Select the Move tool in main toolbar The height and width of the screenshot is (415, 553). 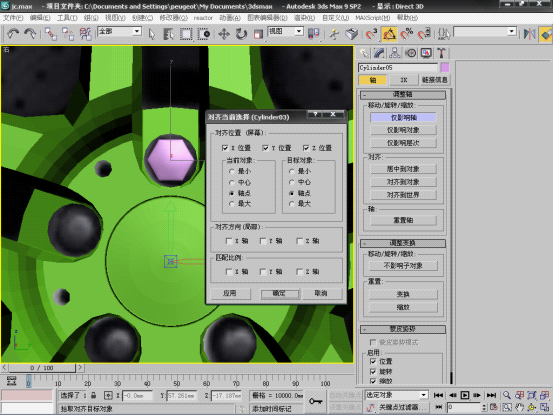[224, 34]
